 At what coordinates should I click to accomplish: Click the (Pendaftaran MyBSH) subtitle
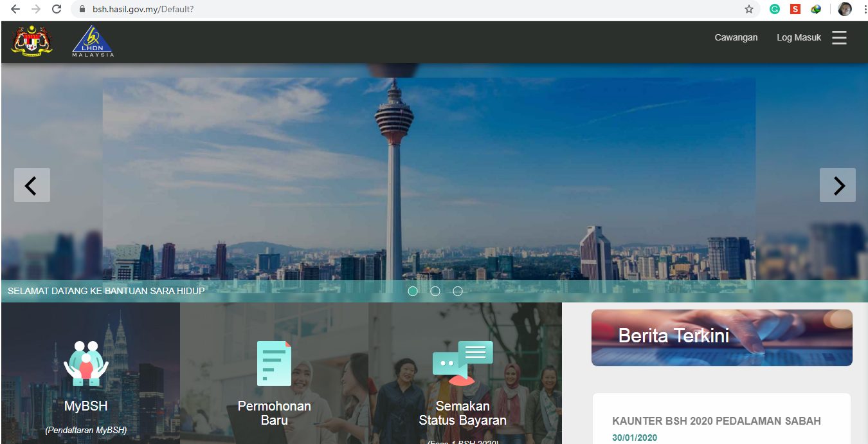(x=86, y=430)
